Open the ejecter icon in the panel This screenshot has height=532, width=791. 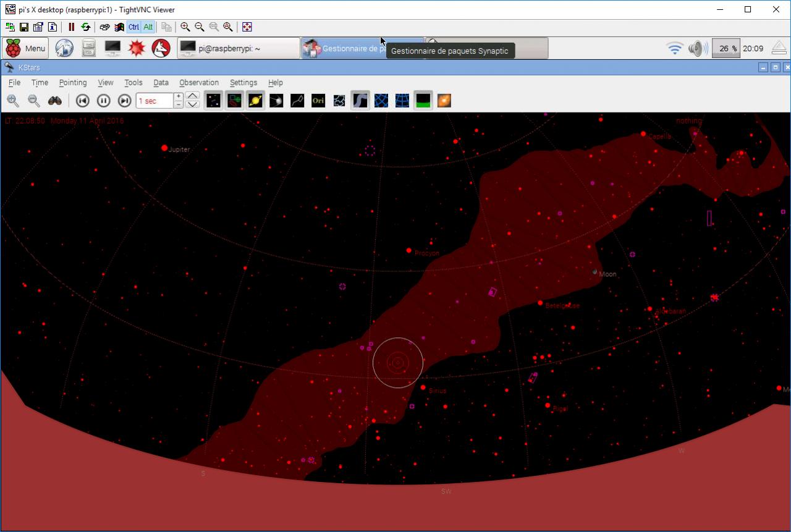tap(779, 48)
